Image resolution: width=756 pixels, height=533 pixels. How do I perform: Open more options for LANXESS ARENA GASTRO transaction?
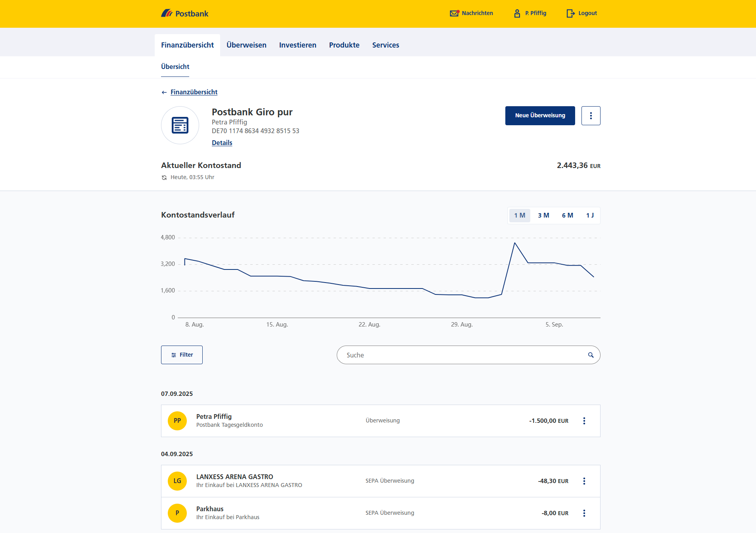point(584,481)
